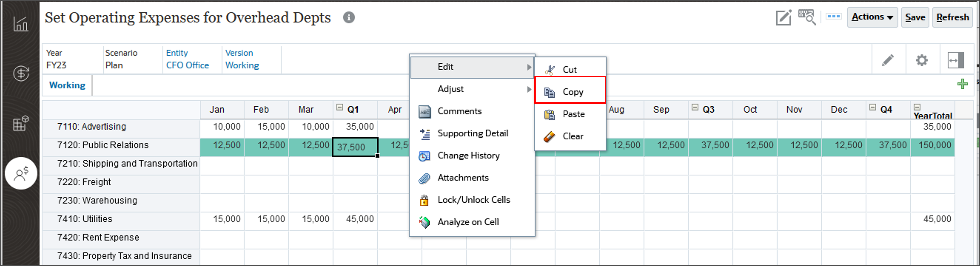Collapse the Q4 column group

click(872, 107)
